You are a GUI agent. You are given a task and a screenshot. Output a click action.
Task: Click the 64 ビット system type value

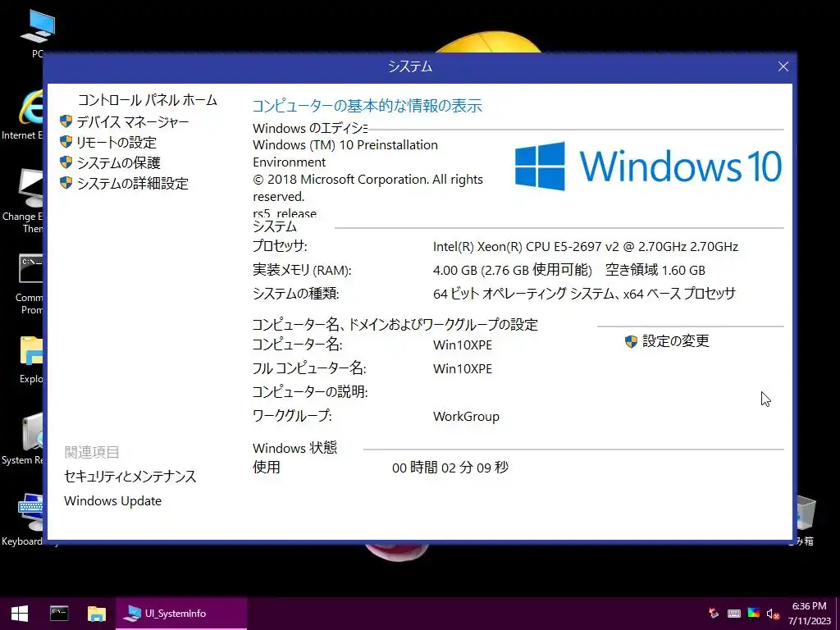click(x=584, y=294)
